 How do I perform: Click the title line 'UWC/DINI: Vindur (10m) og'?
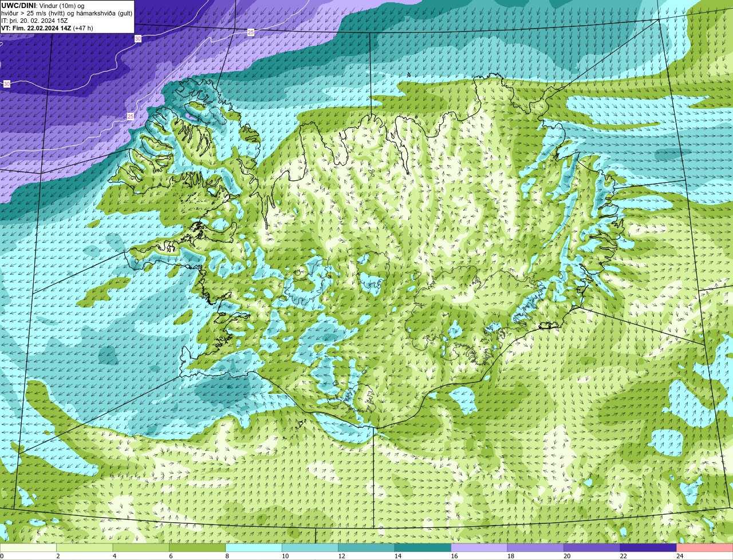click(43, 6)
